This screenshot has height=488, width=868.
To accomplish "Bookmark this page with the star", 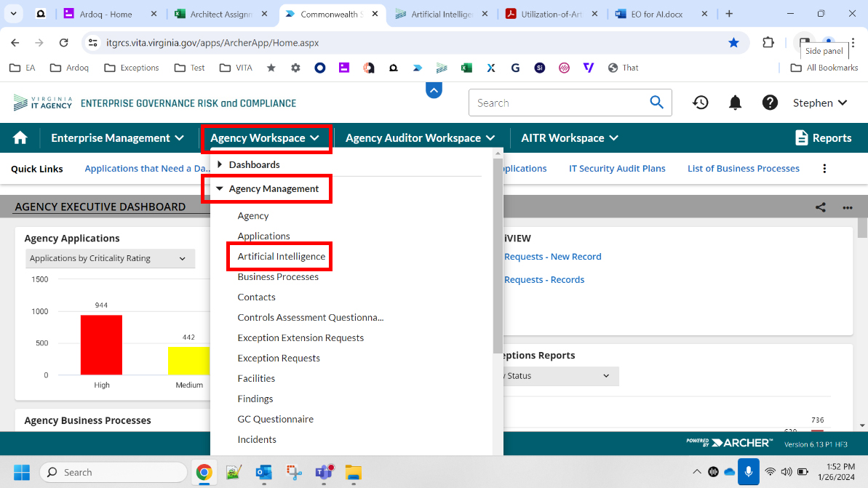I will (733, 43).
